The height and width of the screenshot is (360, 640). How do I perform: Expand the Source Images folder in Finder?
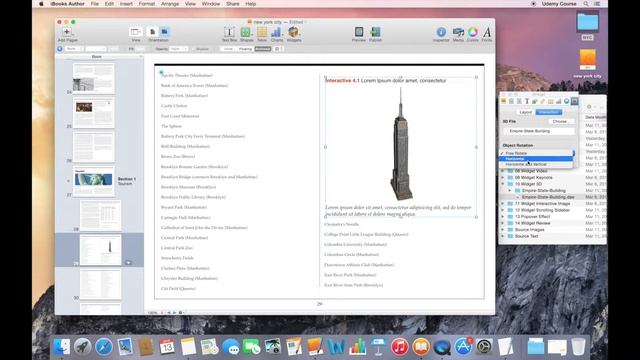[x=503, y=229]
